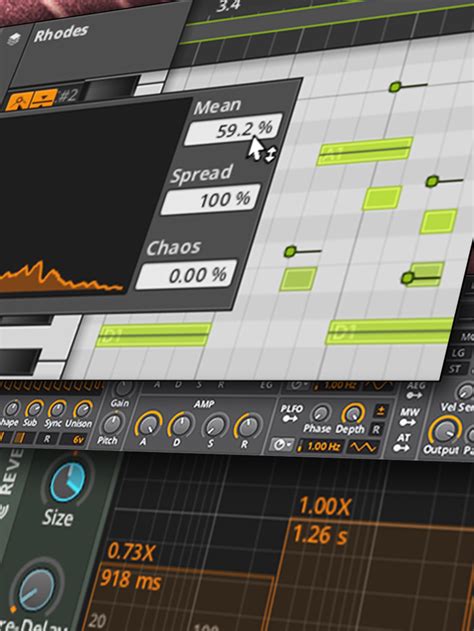Select the D1 note below the A1 note

pyautogui.click(x=390, y=331)
